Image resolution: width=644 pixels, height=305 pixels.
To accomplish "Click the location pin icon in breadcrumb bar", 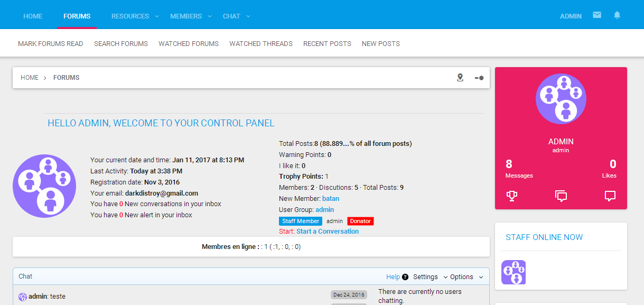I will 460,78.
